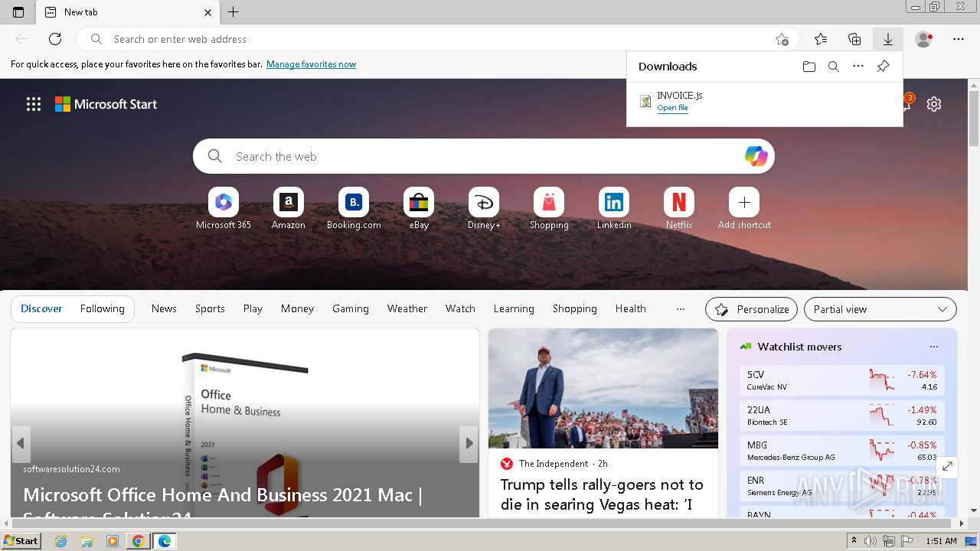Click the Copilot icon in search box

coord(756,156)
